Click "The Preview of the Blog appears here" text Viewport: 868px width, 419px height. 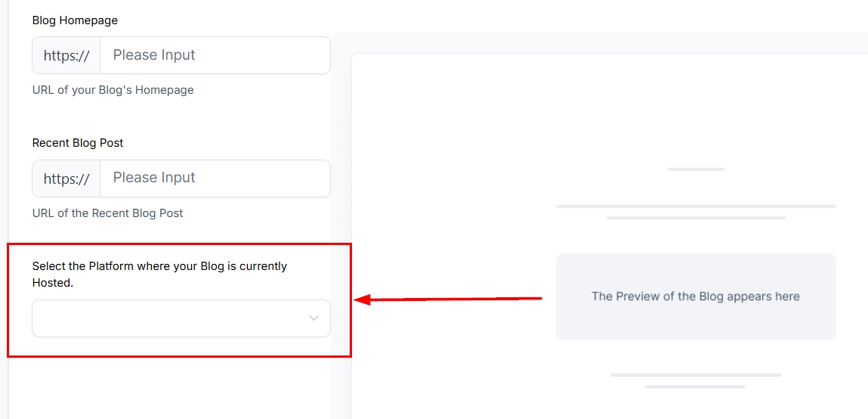point(695,296)
